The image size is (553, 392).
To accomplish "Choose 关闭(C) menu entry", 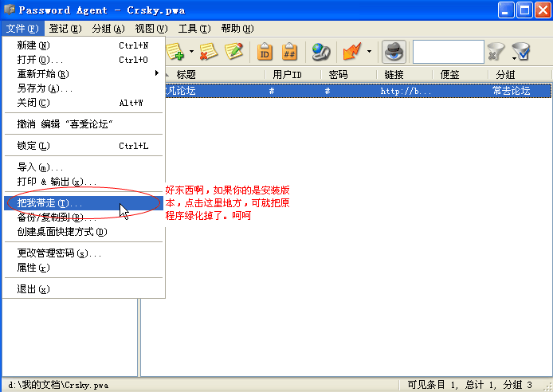I will click(84, 103).
